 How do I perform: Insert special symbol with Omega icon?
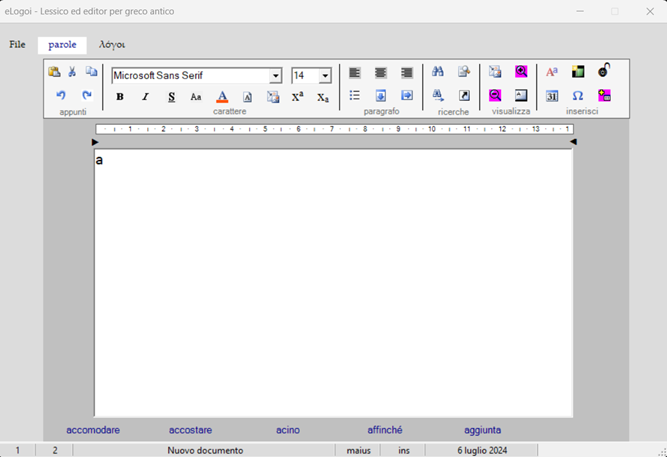pyautogui.click(x=578, y=96)
